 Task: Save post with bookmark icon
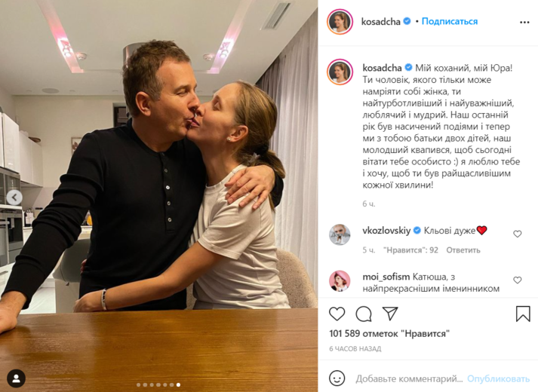(x=523, y=314)
